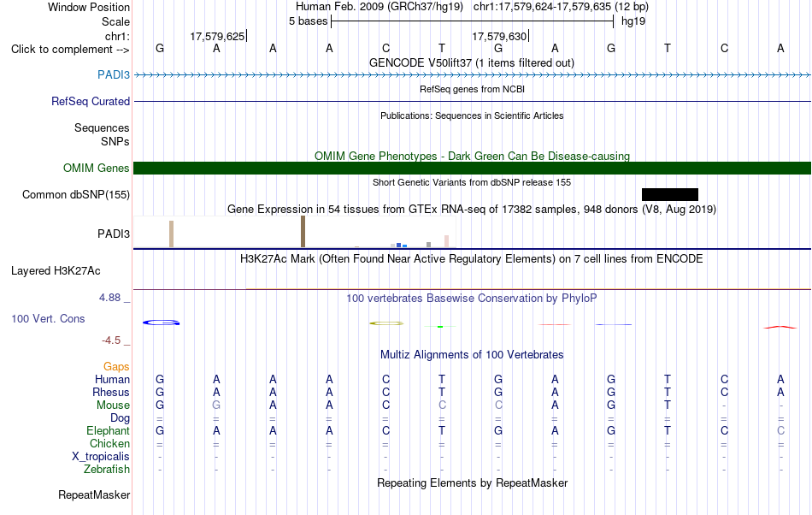Image resolution: width=812 pixels, height=515 pixels.
Task: Click the Common dbSNP(155) track label
Action: [x=75, y=194]
